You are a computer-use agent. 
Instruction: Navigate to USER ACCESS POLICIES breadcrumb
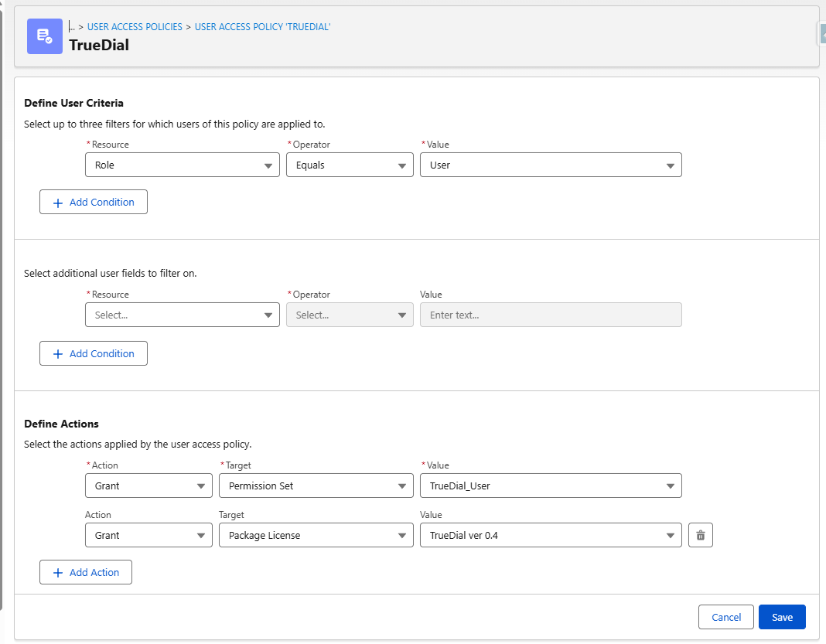point(135,26)
